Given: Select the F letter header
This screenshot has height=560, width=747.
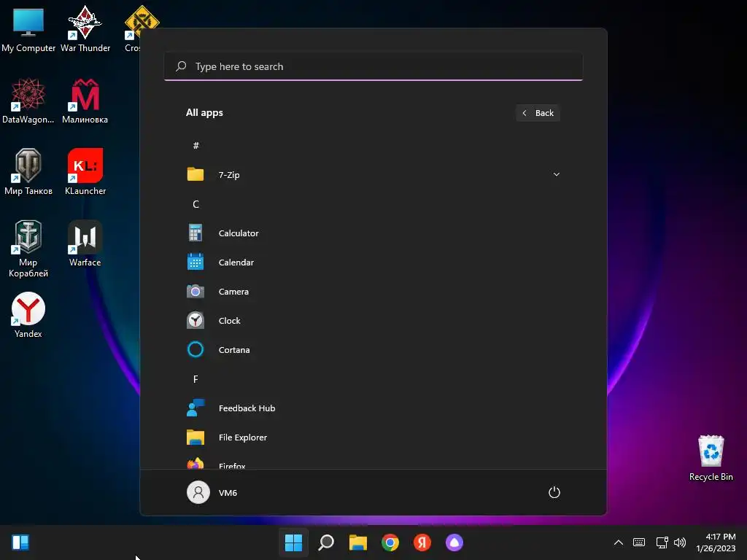Looking at the screenshot, I should tap(196, 379).
